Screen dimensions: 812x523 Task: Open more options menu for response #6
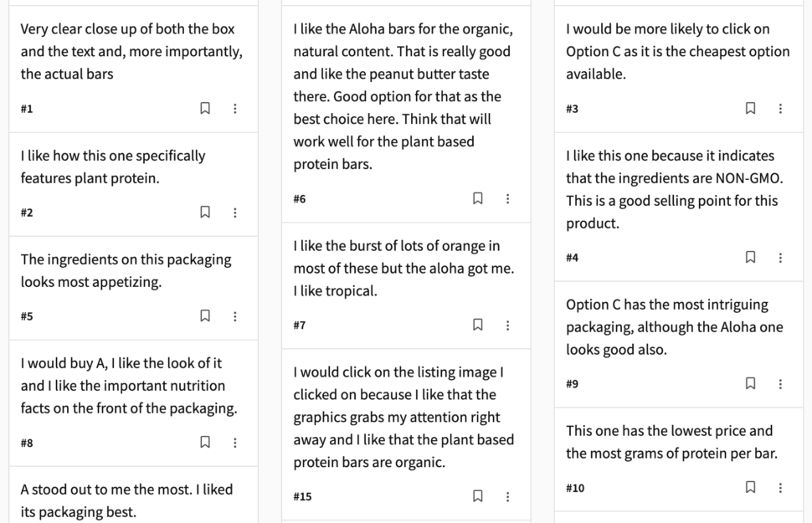coord(508,199)
